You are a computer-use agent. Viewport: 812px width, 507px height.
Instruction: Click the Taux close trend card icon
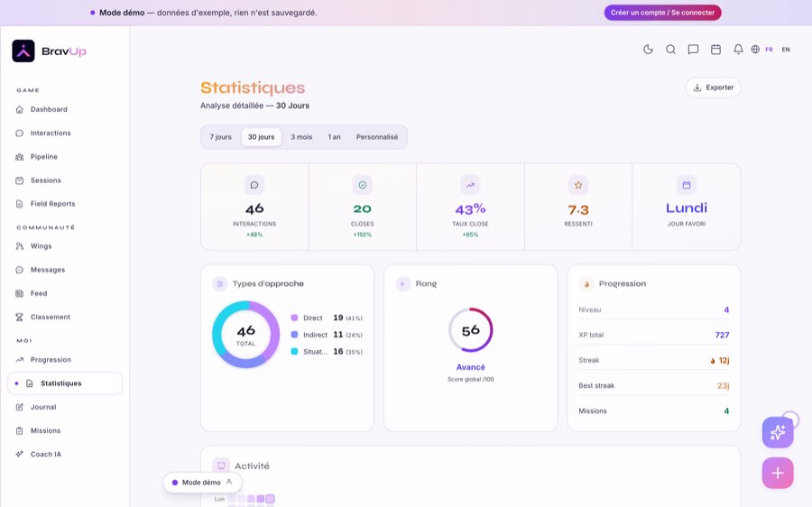click(x=470, y=185)
